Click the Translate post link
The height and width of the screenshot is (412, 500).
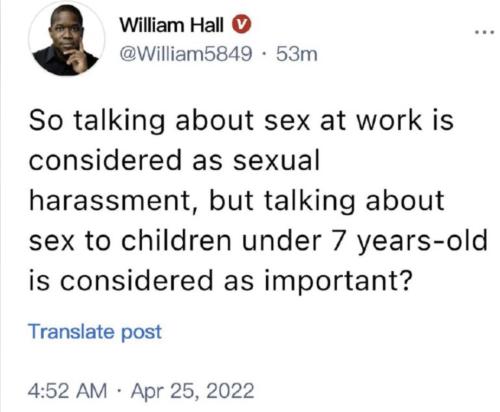pyautogui.click(x=95, y=332)
